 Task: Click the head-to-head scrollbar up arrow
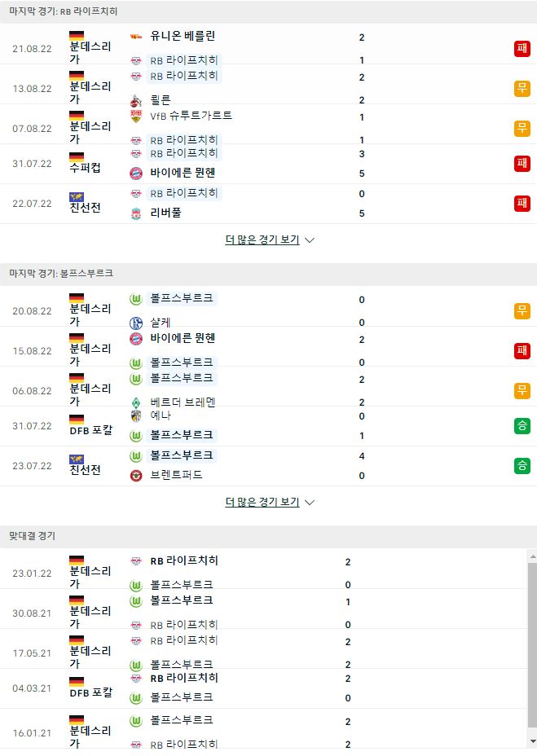[533, 556]
